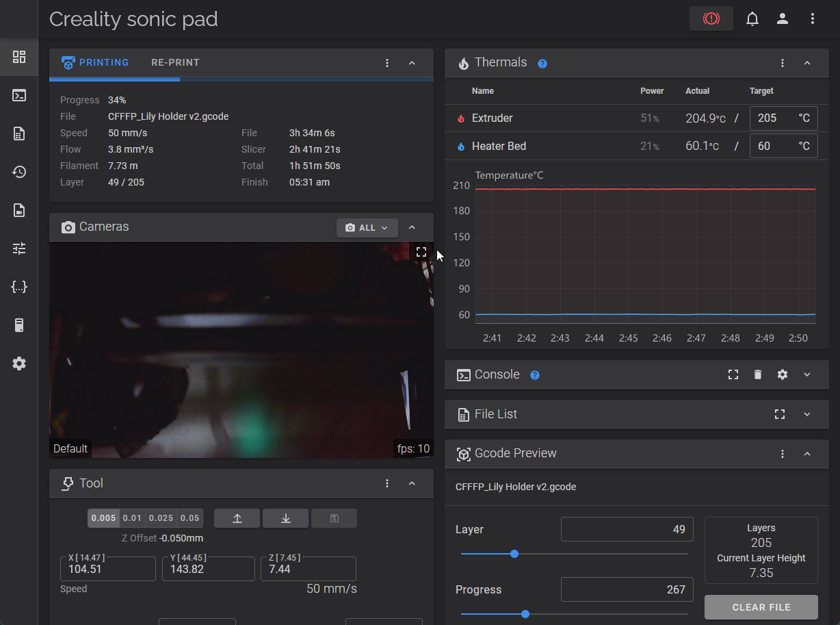Open the notifications bell
The height and width of the screenshot is (625, 840).
coord(752,18)
